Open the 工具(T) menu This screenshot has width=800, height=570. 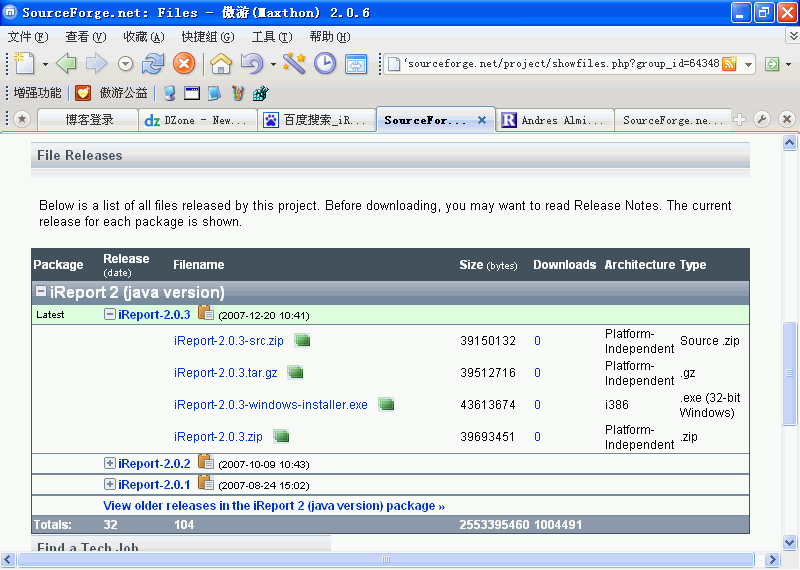272,37
